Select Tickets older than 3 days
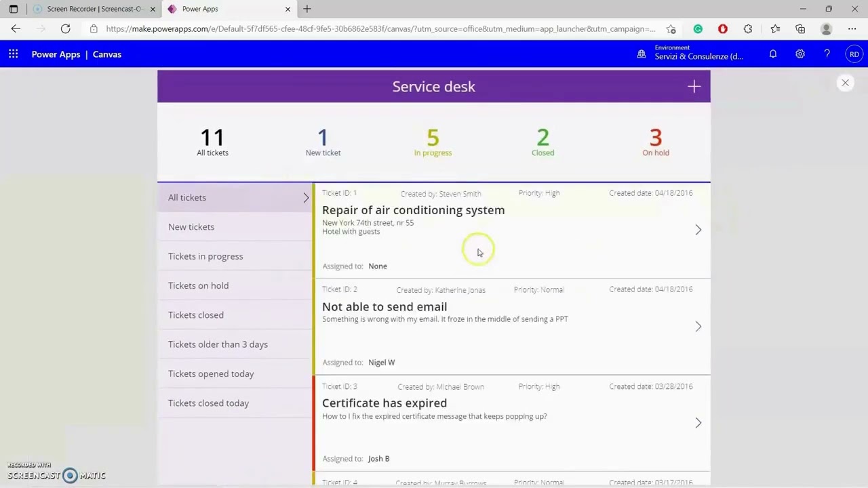This screenshot has width=868, height=488. [235, 344]
